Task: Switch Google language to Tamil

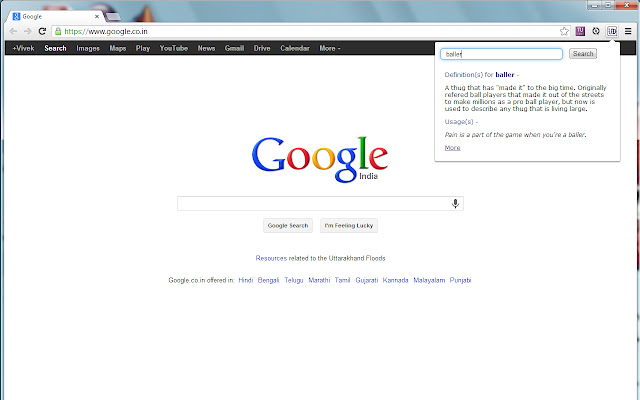Action: pyautogui.click(x=342, y=280)
